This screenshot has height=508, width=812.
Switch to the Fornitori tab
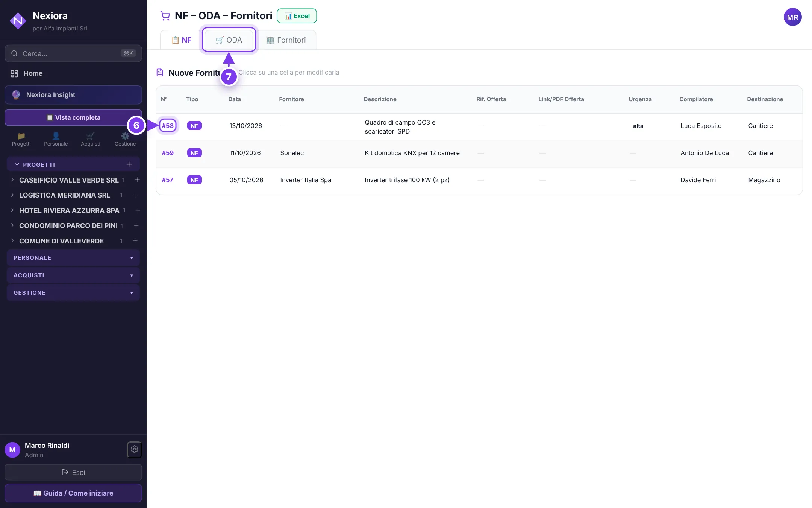(286, 40)
